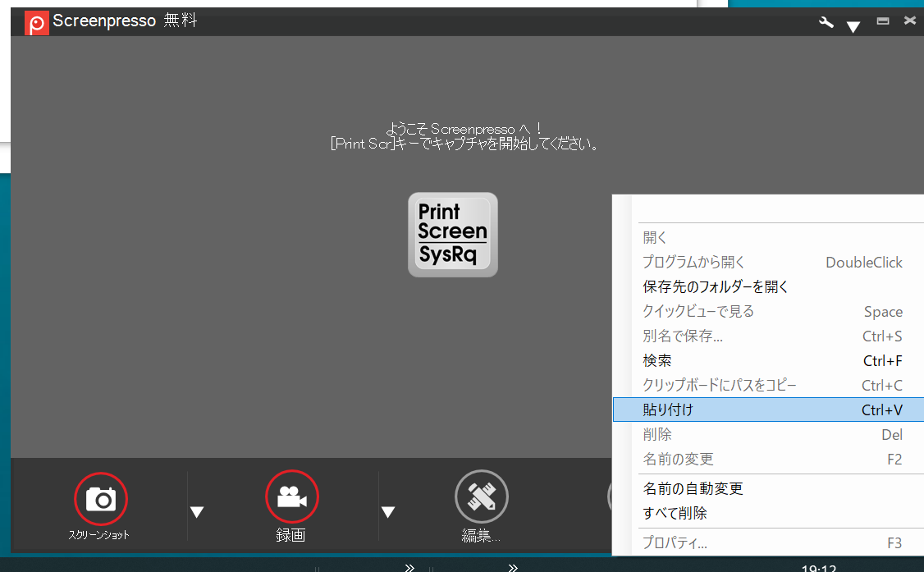
Task: Start recording with the video camera icon
Action: pyautogui.click(x=291, y=496)
